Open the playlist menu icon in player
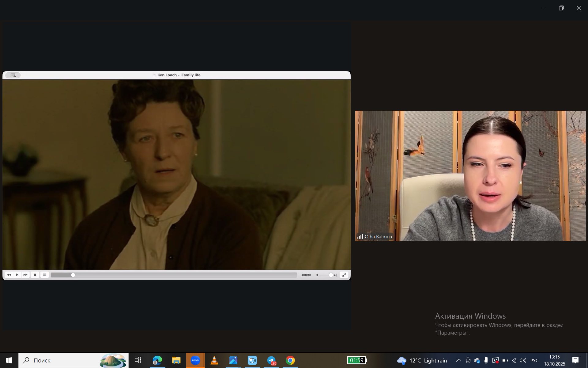588x368 pixels. (x=44, y=275)
